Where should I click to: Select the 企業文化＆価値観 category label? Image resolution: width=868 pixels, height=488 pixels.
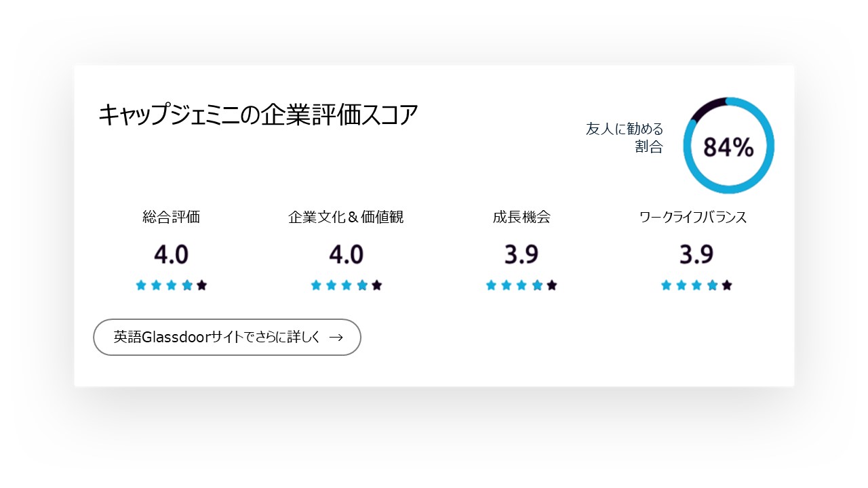(x=346, y=217)
